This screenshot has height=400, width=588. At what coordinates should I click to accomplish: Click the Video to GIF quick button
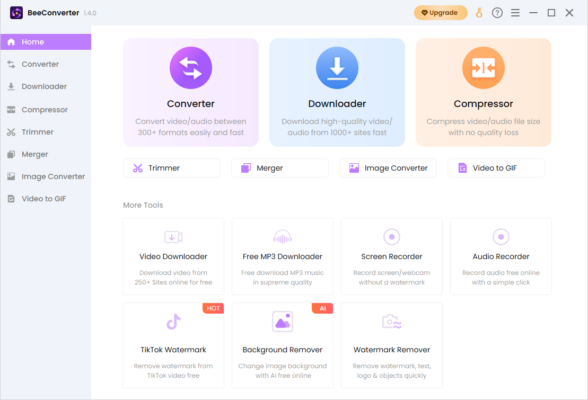[496, 168]
